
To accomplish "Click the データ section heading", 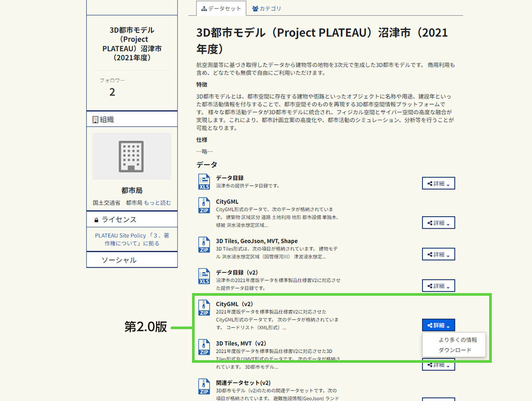I will point(207,164).
